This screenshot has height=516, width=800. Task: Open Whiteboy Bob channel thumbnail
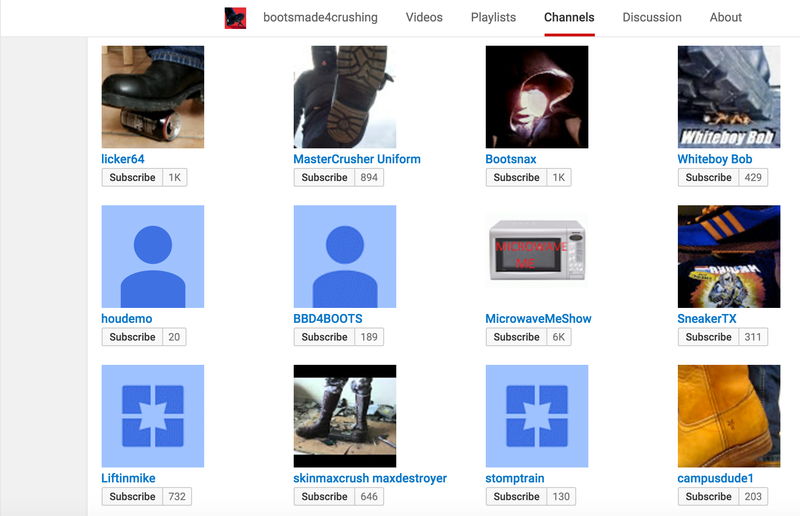pos(729,97)
